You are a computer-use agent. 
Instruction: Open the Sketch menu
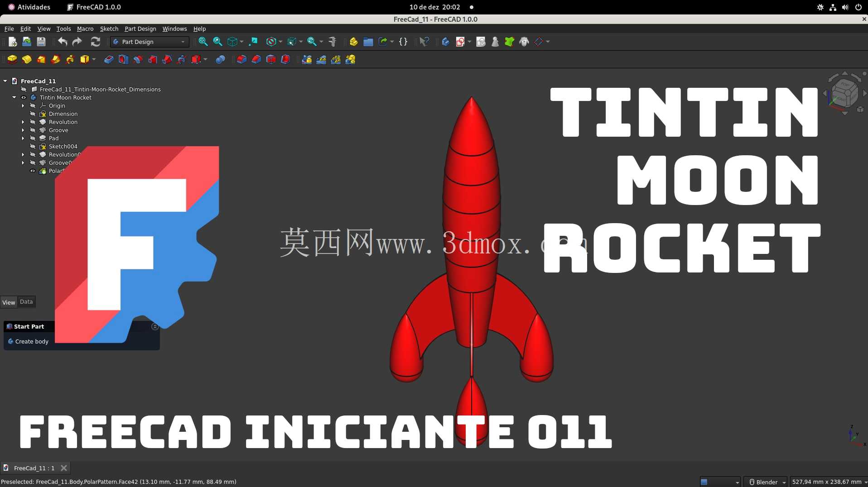109,29
